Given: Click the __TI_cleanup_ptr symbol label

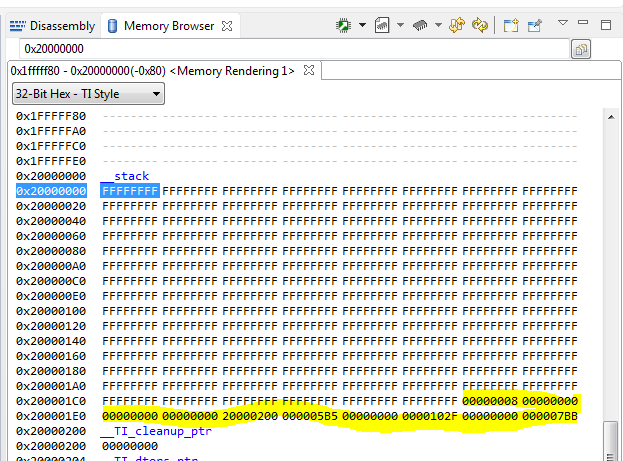Looking at the screenshot, I should coord(157,431).
